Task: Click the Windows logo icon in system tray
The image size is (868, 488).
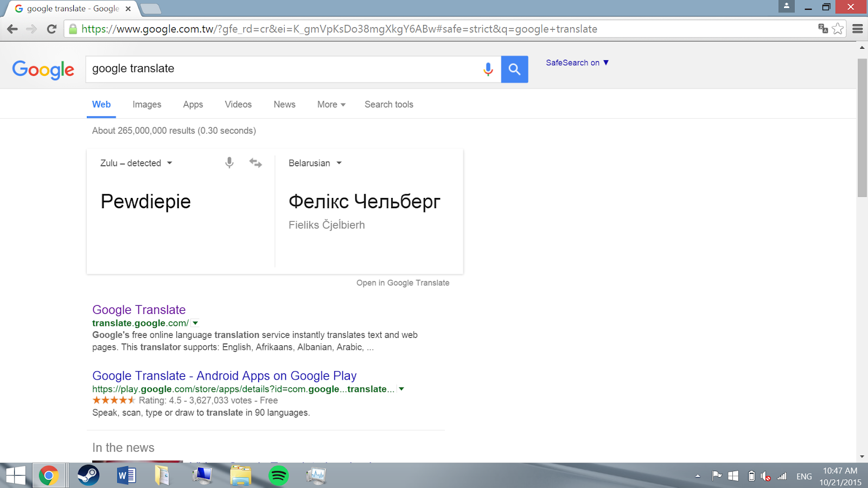Action: tap(733, 476)
